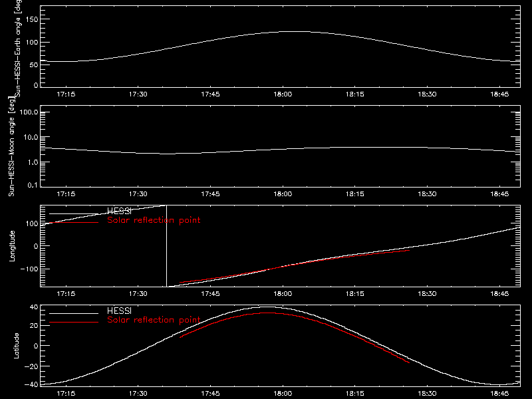This screenshot has height=399, width=532.
Task: Click the 17:15 tick label under the top plot
Action: click(x=66, y=94)
